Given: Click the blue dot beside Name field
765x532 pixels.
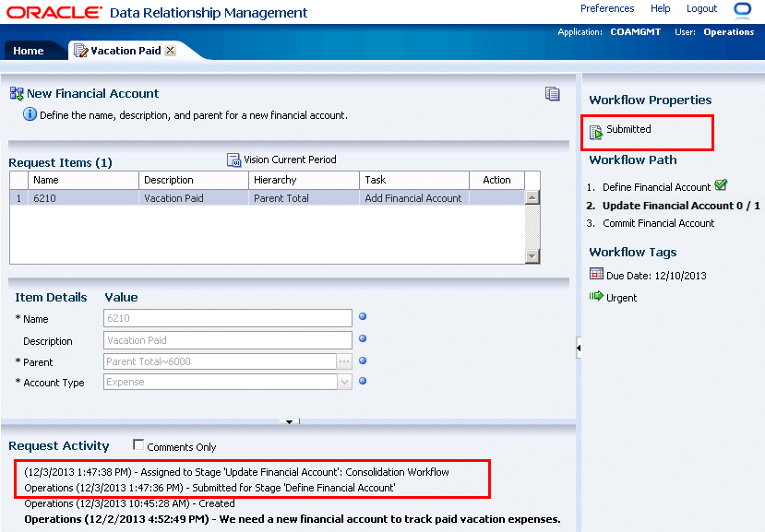Looking at the screenshot, I should point(363,316).
